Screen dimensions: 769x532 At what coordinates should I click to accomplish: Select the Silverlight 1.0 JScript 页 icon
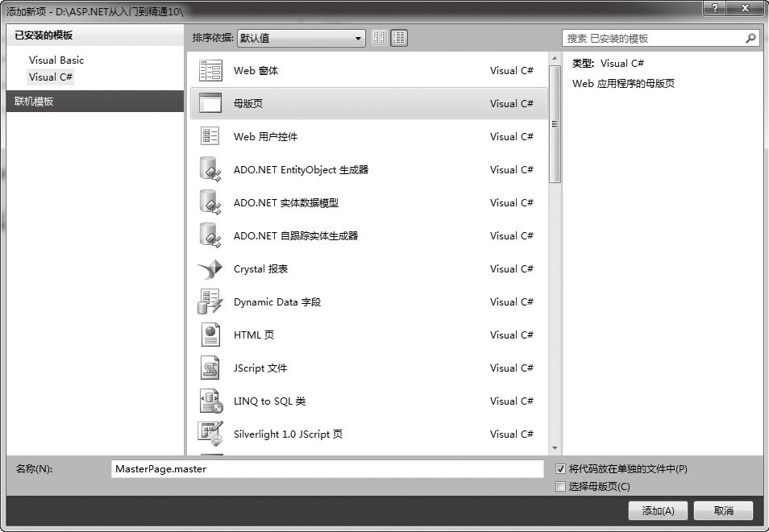210,434
